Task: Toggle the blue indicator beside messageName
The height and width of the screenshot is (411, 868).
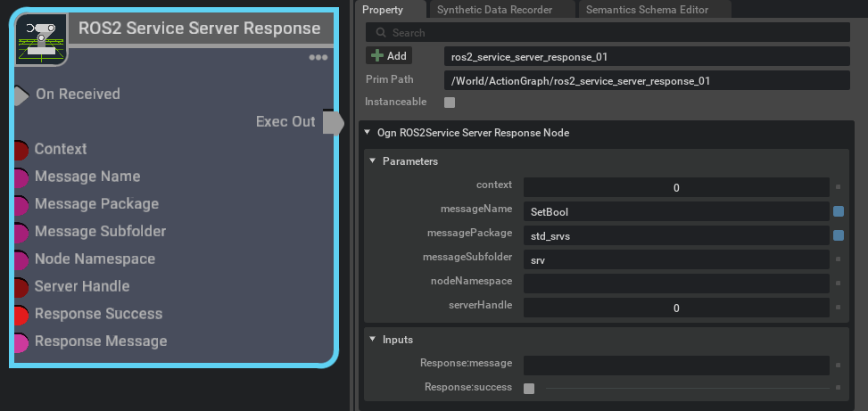Action: [x=839, y=212]
